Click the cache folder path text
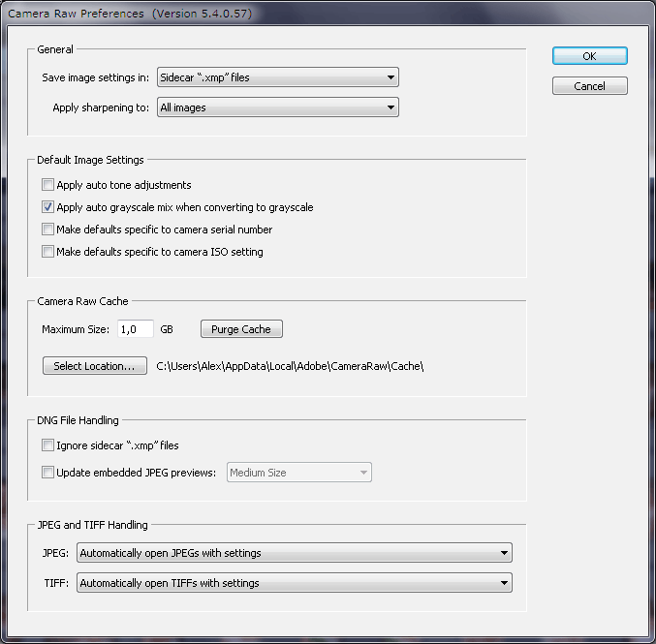Image resolution: width=656 pixels, height=644 pixels. pyautogui.click(x=291, y=366)
